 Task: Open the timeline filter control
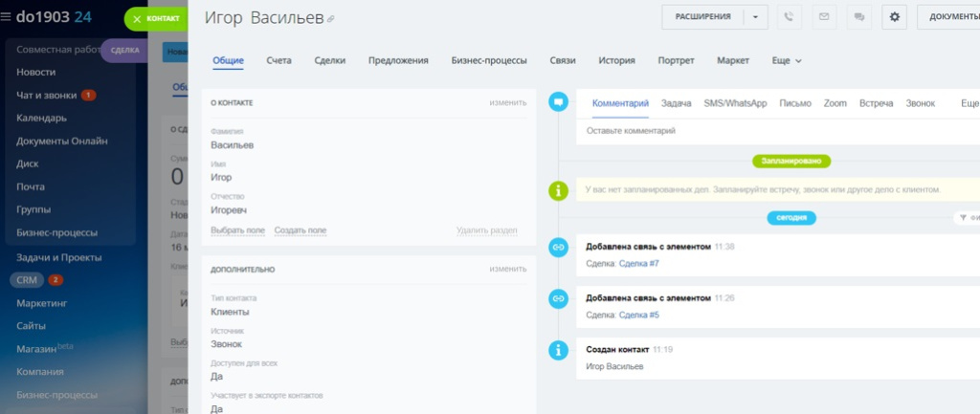pos(968,217)
